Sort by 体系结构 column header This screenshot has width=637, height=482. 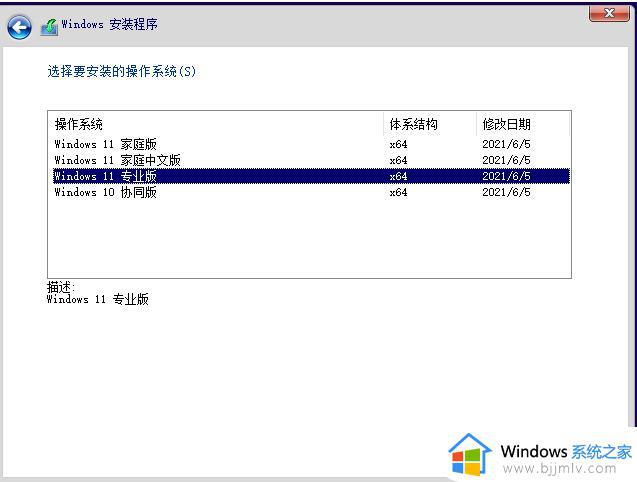pos(430,124)
